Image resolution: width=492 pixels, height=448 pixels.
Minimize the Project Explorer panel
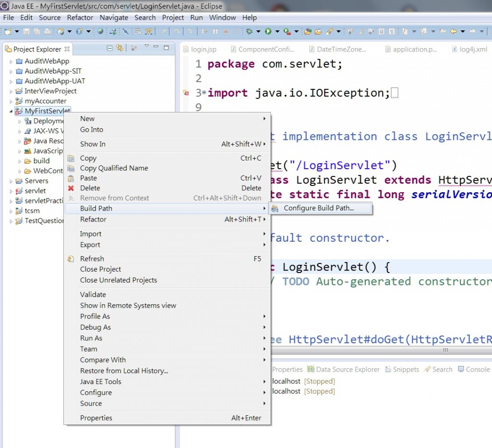click(156, 47)
